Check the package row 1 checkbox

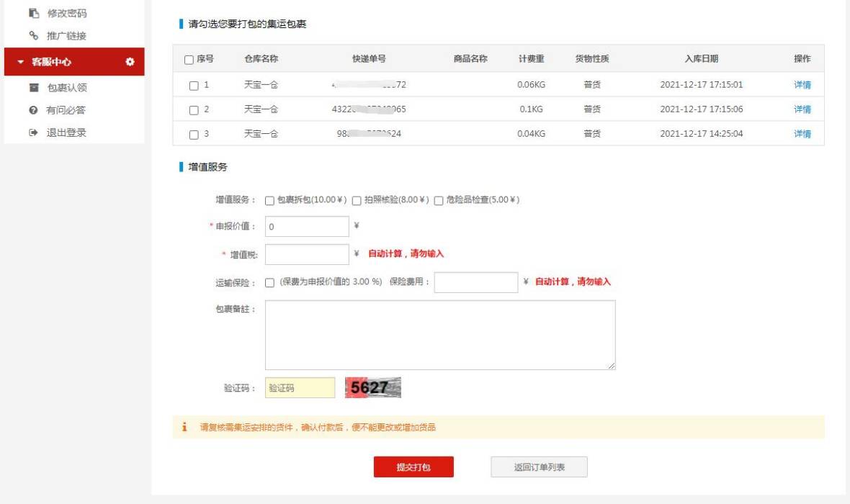[x=194, y=86]
